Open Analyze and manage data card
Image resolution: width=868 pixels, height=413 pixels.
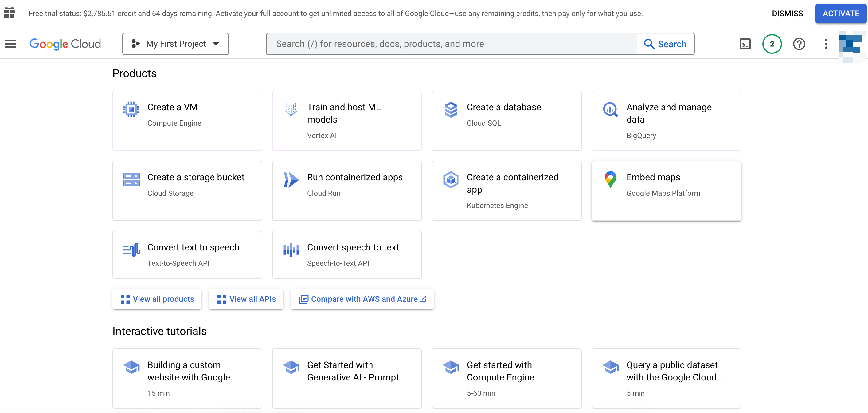pyautogui.click(x=667, y=121)
